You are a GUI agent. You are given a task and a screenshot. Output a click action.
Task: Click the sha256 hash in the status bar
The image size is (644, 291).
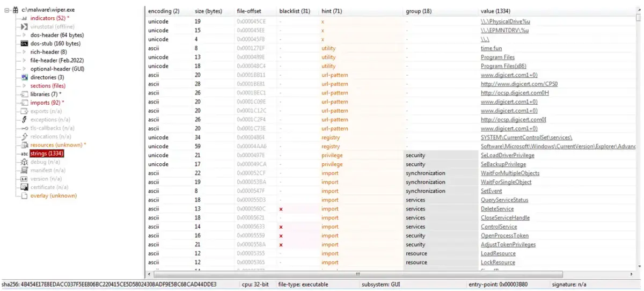[109, 285]
